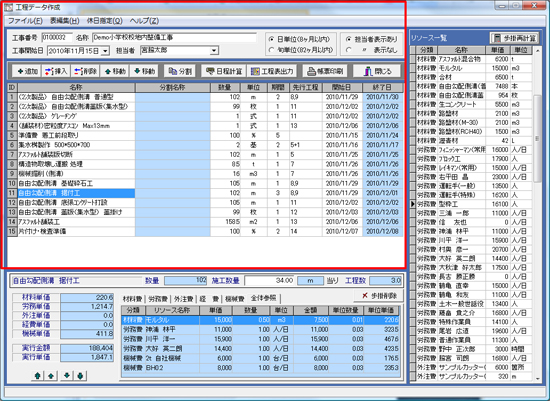550x401 pixels.
Task: Open the 工事開始日 date dropdown
Action: point(105,51)
